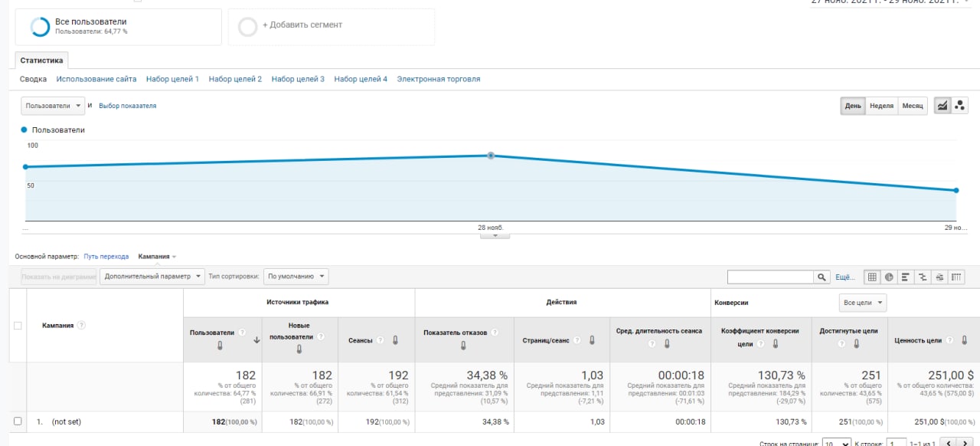This screenshot has width=980, height=446.
Task: Select the pie chart percentage view icon
Action: (889, 277)
